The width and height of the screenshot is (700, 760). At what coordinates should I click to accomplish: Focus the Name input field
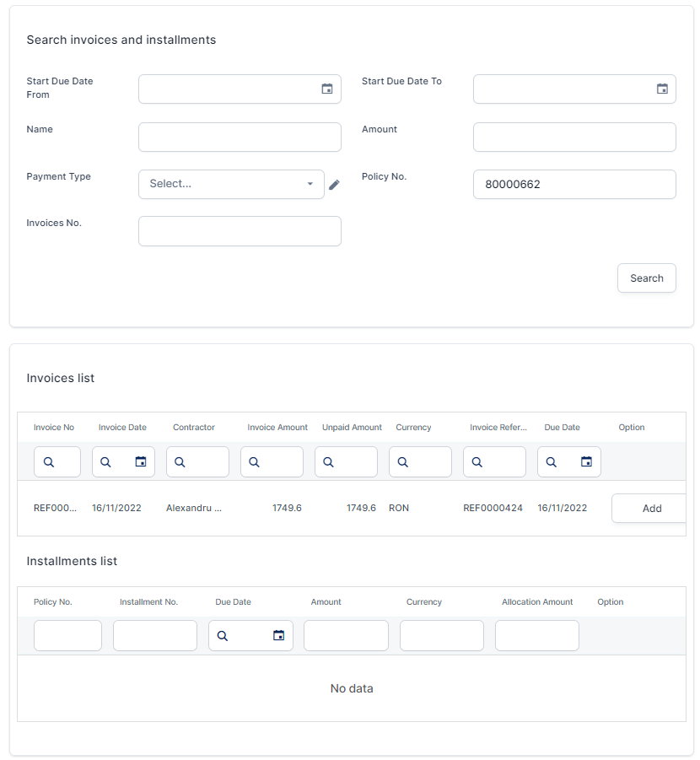coord(240,137)
